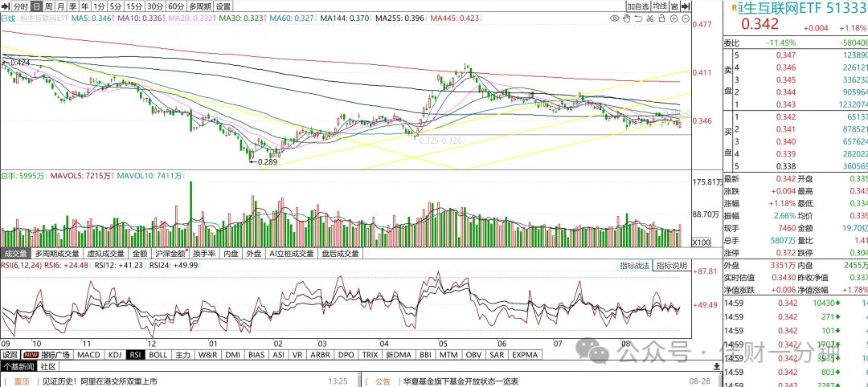Select the hand pan tool icon

tap(627, 18)
